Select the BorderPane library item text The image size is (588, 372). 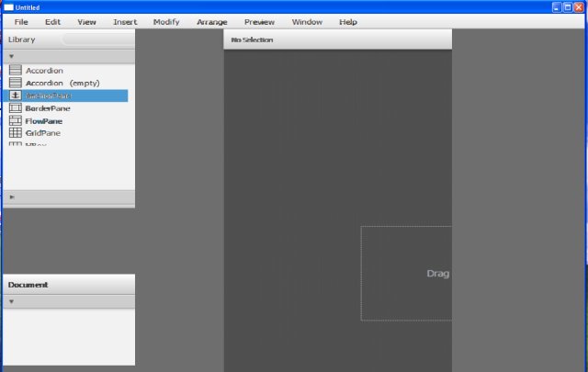coord(48,108)
